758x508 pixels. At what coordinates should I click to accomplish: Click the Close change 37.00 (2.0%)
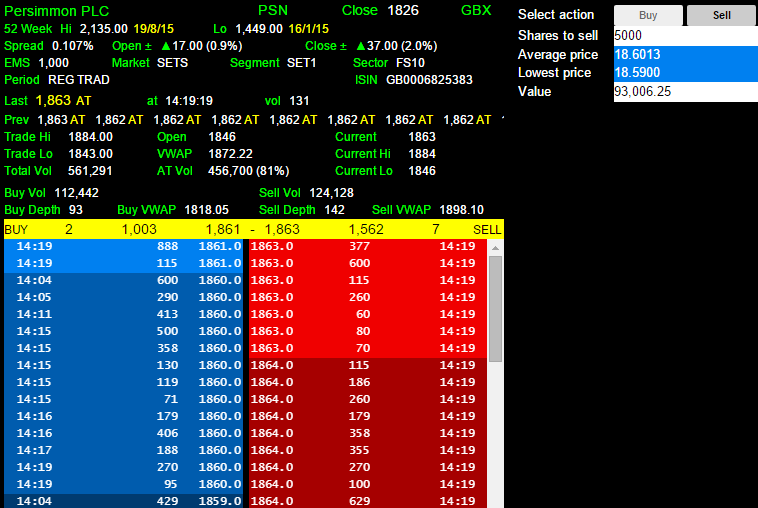tap(397, 46)
